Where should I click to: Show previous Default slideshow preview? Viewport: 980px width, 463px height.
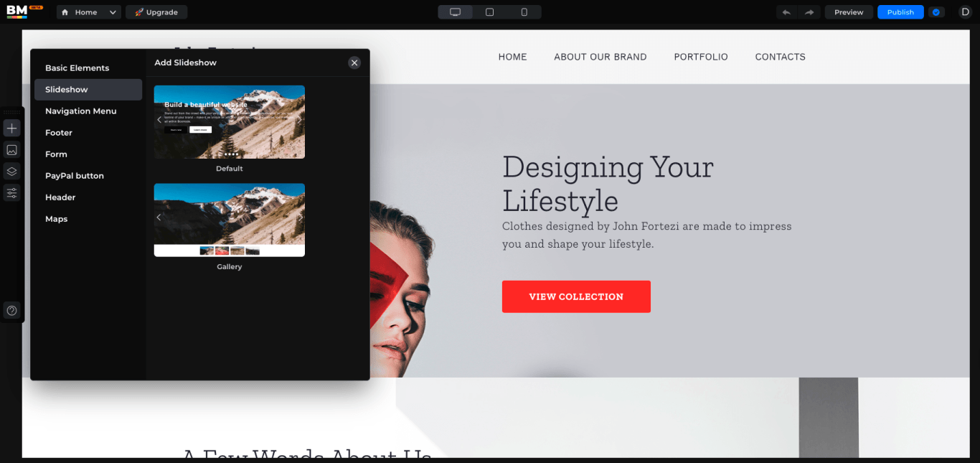pos(159,120)
